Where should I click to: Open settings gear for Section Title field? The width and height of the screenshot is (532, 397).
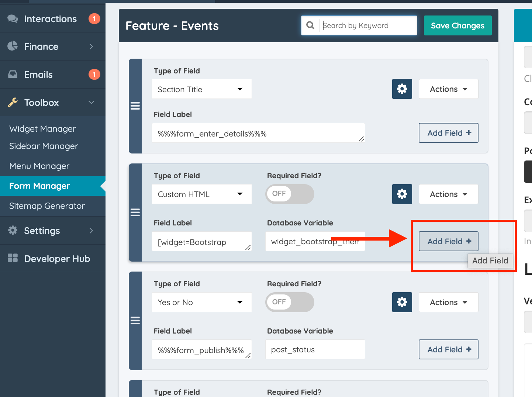click(x=402, y=89)
